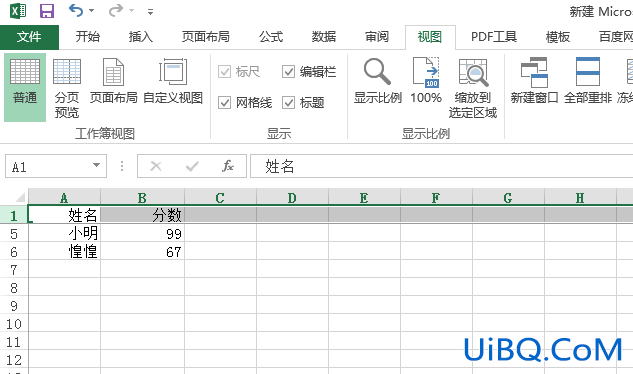Switch to the 审阅 ribbon tab
The image size is (633, 374).
377,37
